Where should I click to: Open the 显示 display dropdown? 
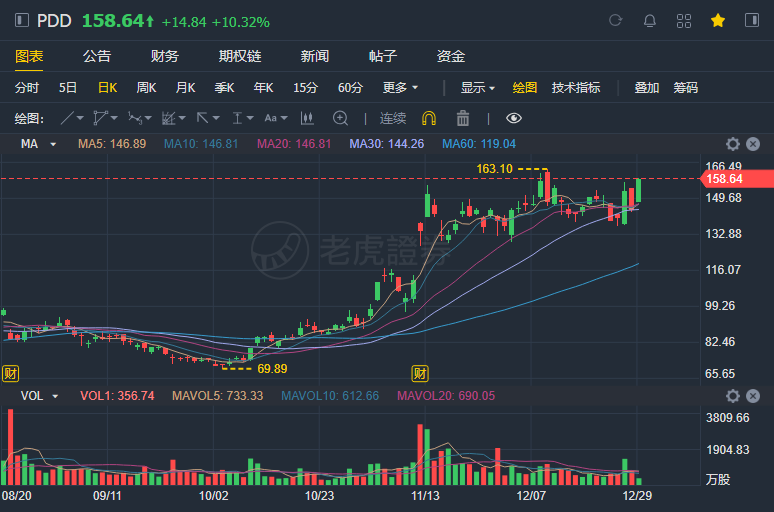click(477, 88)
